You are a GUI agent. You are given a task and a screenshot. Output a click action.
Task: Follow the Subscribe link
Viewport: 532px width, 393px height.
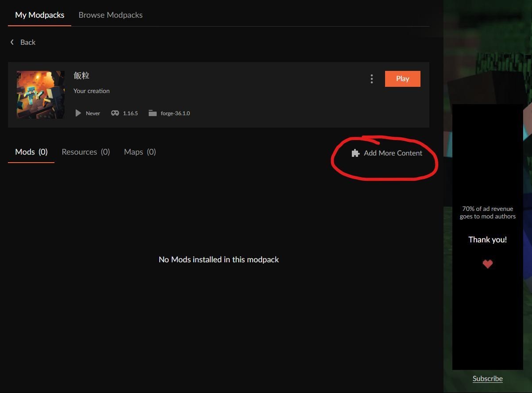[487, 378]
